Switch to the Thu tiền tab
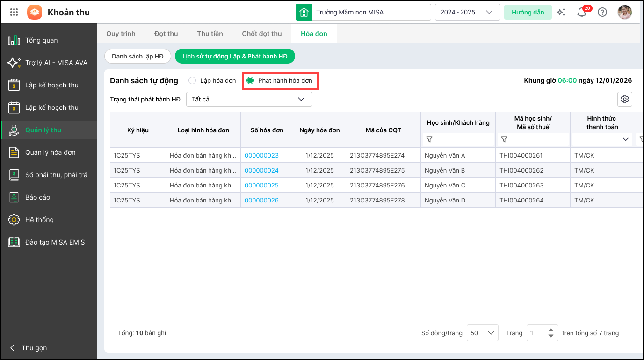 pyautogui.click(x=210, y=34)
